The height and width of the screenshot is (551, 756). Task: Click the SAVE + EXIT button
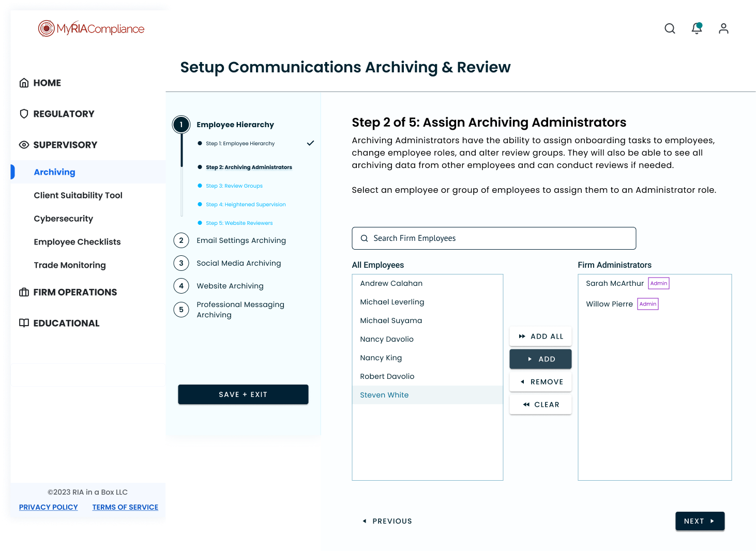243,394
